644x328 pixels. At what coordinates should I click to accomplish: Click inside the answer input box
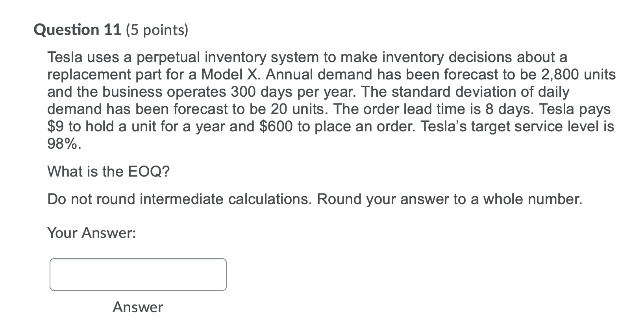[x=138, y=274]
